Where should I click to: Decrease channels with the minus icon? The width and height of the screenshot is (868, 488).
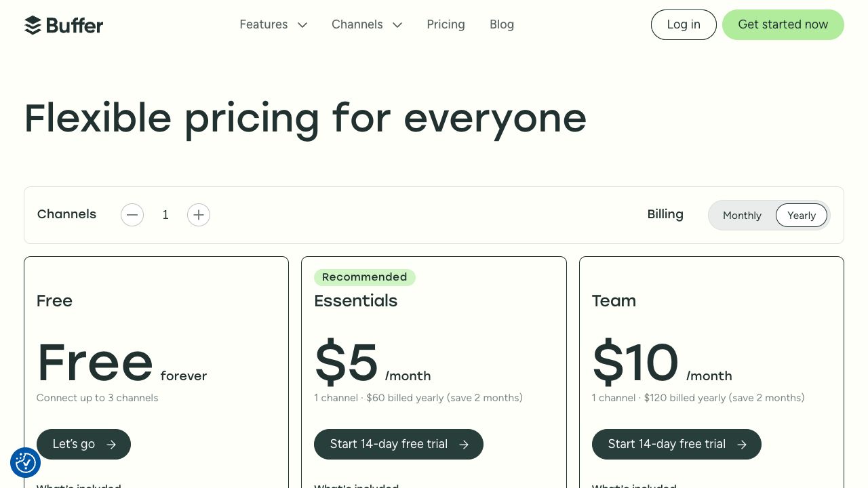pos(132,215)
